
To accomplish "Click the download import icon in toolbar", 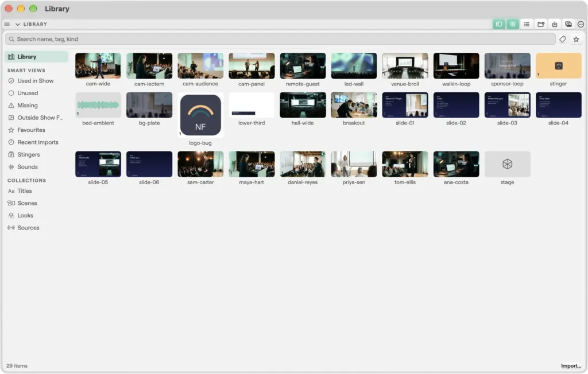I will coord(555,24).
